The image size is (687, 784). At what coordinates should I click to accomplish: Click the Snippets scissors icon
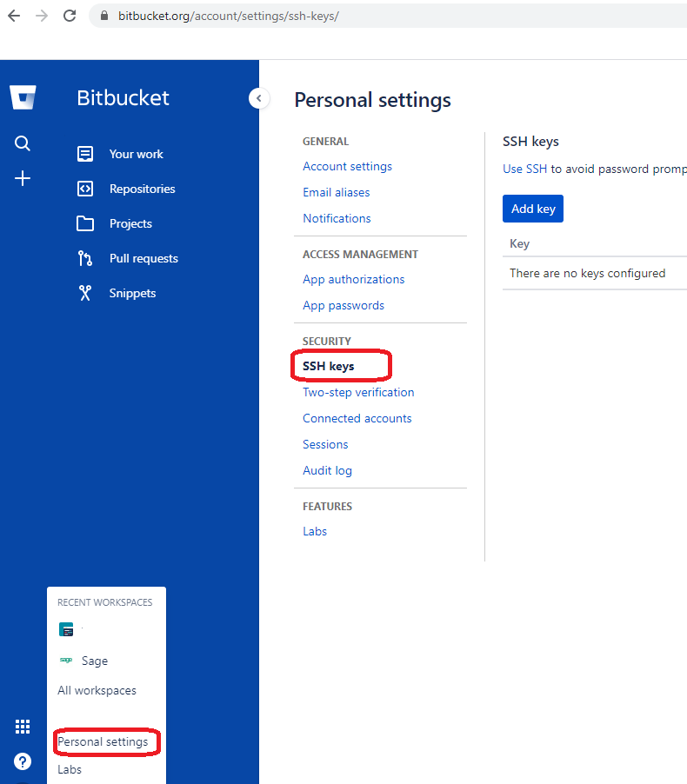pos(85,293)
